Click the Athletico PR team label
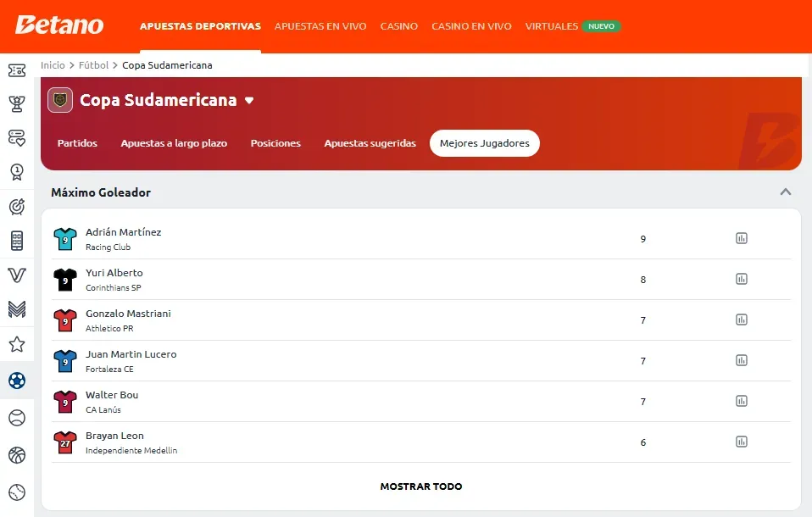 point(109,329)
